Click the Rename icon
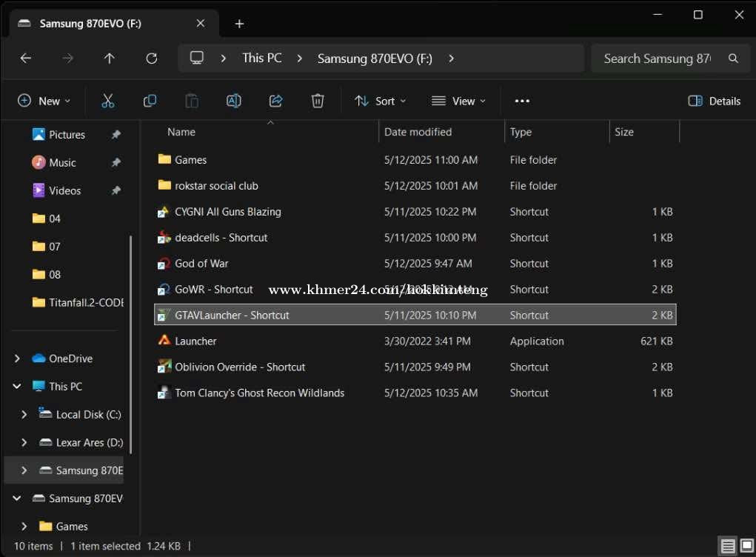This screenshot has width=756, height=557. click(234, 101)
